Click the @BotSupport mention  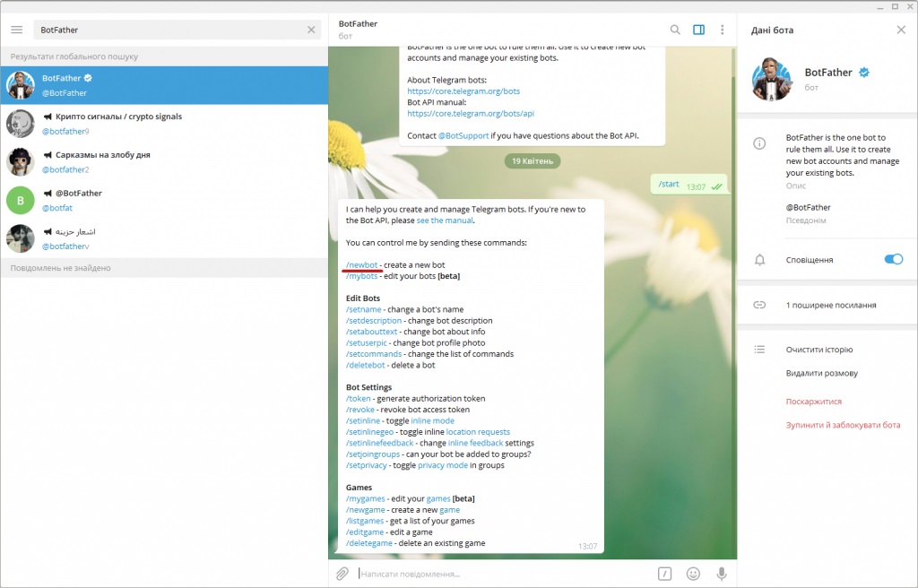click(x=463, y=135)
